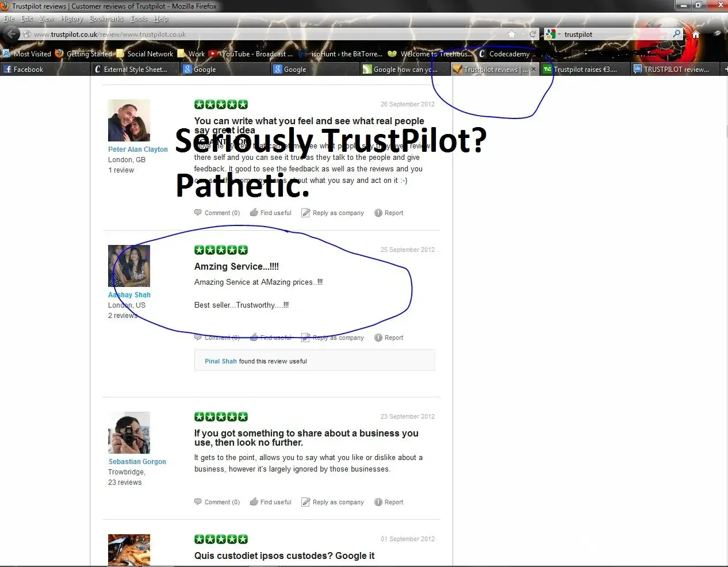The width and height of the screenshot is (728, 567).
Task: Click five stars on Peter Alan Clayton's review
Action: click(221, 104)
